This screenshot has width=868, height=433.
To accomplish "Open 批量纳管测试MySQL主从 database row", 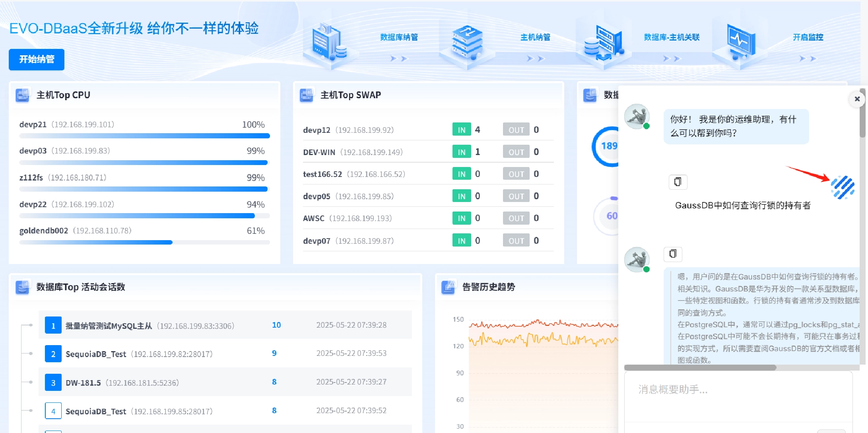I will point(225,325).
